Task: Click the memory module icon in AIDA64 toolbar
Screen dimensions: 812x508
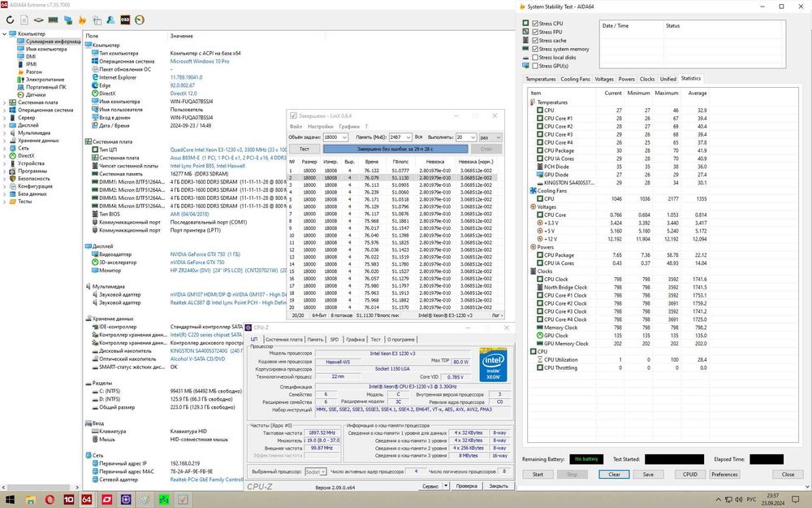Action: click(x=53, y=20)
